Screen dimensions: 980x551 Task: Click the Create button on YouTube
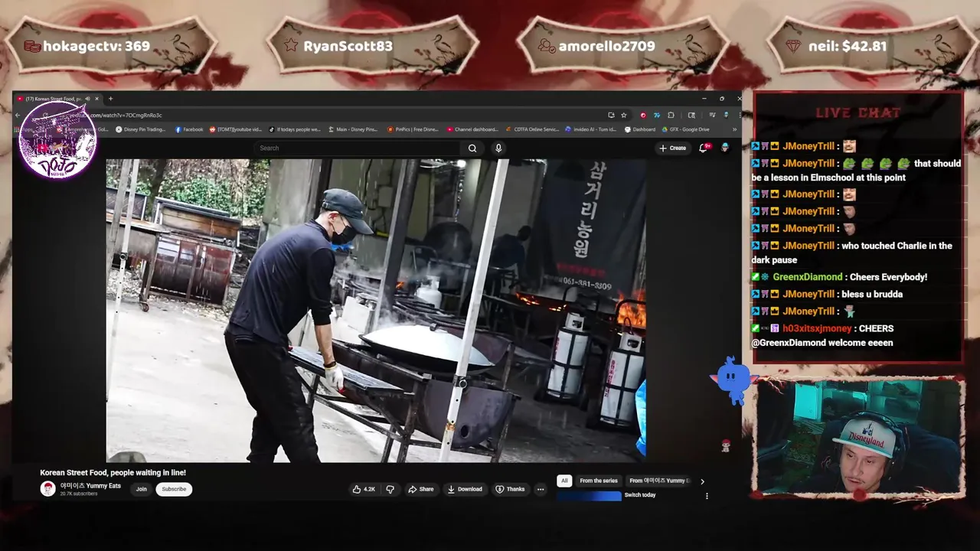click(x=673, y=148)
